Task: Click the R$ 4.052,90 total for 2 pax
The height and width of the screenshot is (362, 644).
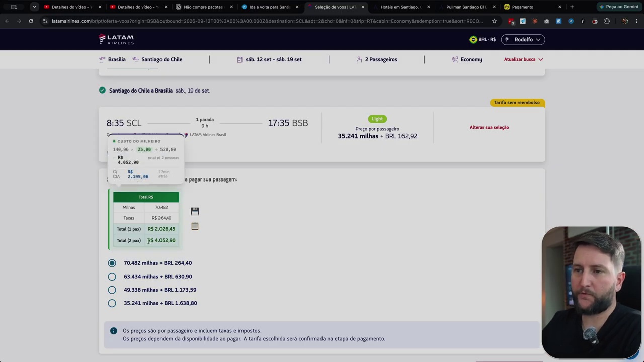Action: [162, 240]
